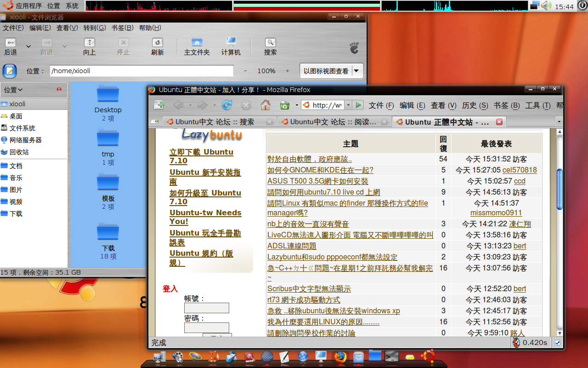
Task: Select 音乐 in places sidebar
Action: 16,178
